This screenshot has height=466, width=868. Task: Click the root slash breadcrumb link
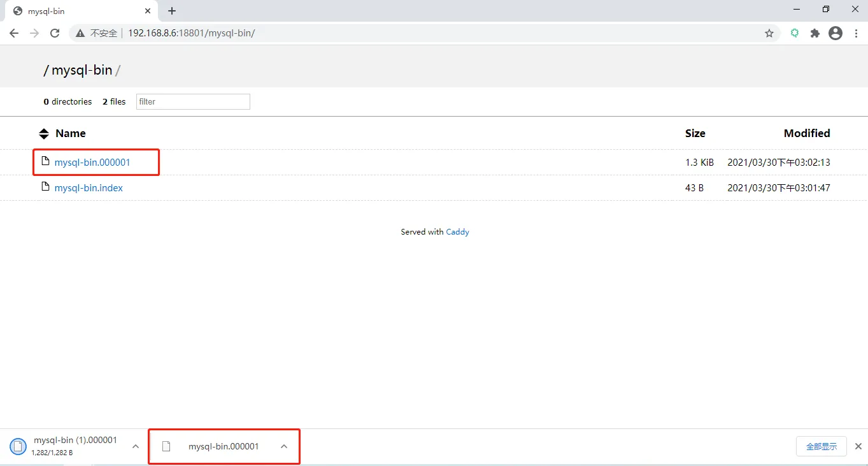[46, 70]
